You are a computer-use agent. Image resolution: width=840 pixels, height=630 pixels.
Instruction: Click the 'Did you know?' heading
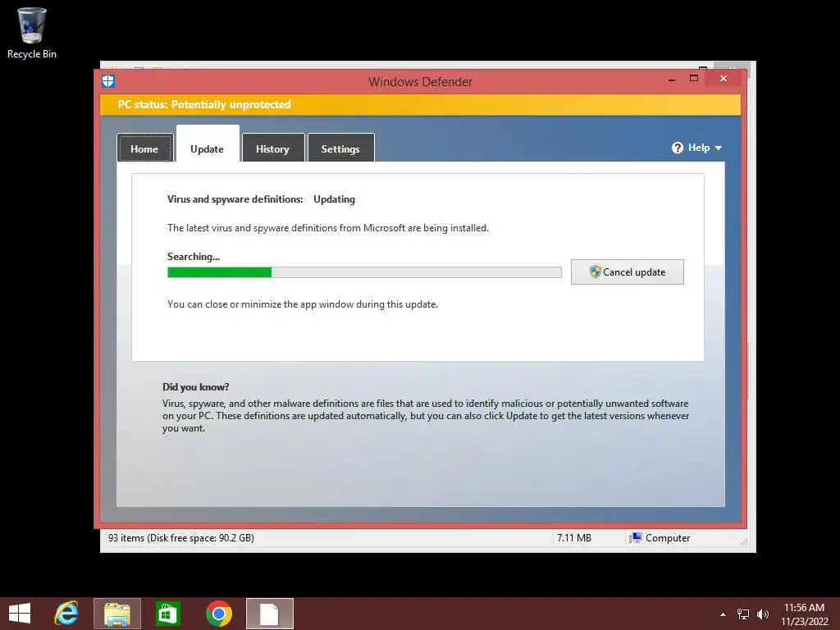[195, 387]
